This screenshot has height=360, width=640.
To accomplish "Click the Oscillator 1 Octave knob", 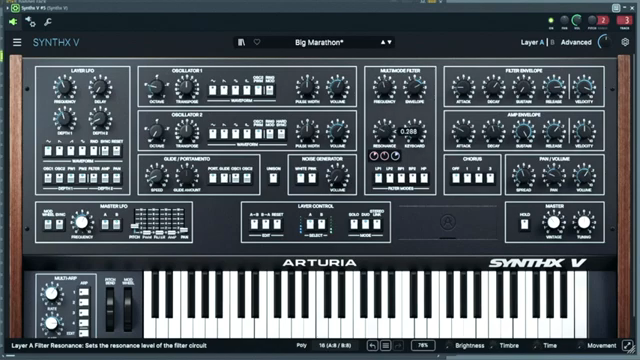I will click(x=157, y=87).
